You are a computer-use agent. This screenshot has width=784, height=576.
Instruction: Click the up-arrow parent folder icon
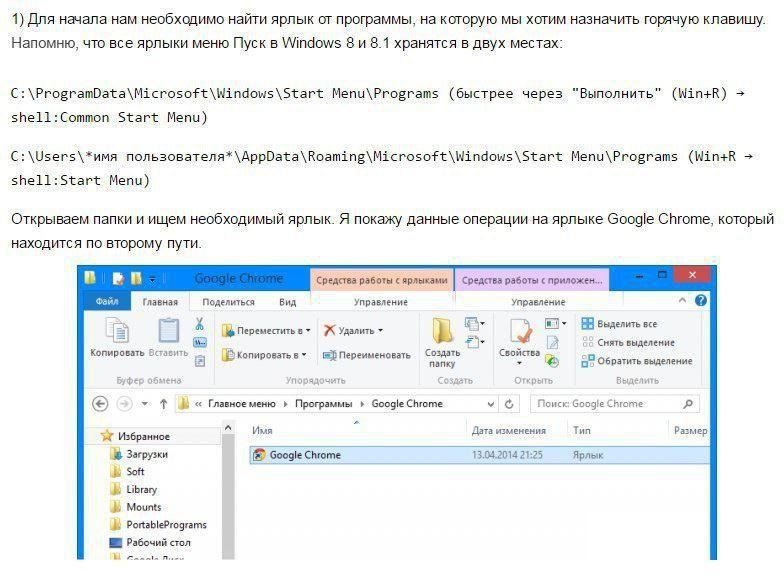pos(164,404)
